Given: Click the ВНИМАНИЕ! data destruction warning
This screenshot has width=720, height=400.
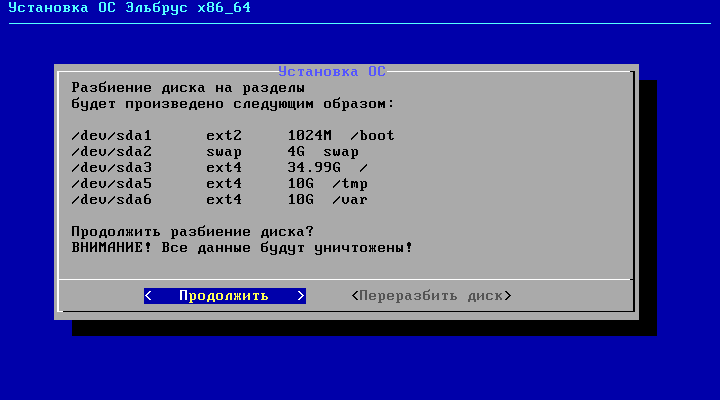Looking at the screenshot, I should click(242, 248).
